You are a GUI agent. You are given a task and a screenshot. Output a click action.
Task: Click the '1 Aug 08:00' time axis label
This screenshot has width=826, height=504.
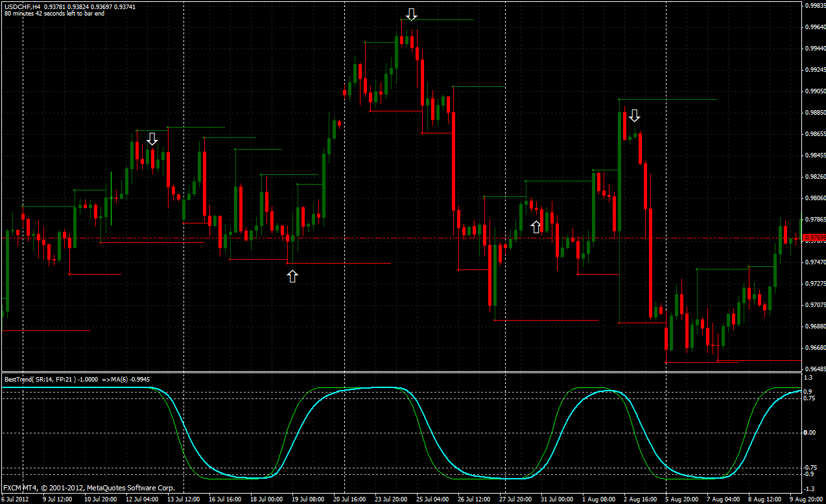pos(598,499)
